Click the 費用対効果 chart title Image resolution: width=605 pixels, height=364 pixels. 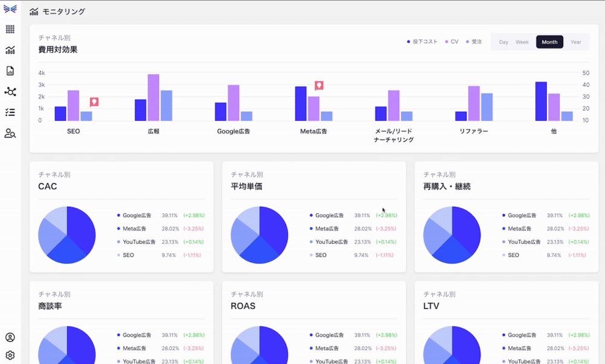coord(58,50)
